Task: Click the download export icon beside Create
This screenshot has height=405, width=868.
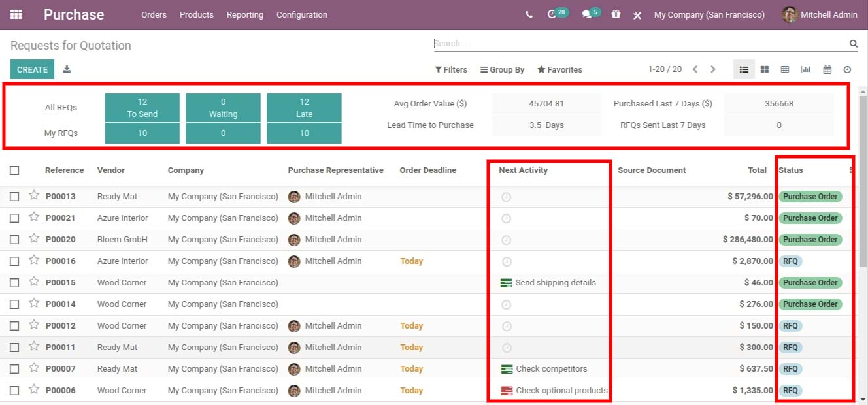Action: pos(67,69)
